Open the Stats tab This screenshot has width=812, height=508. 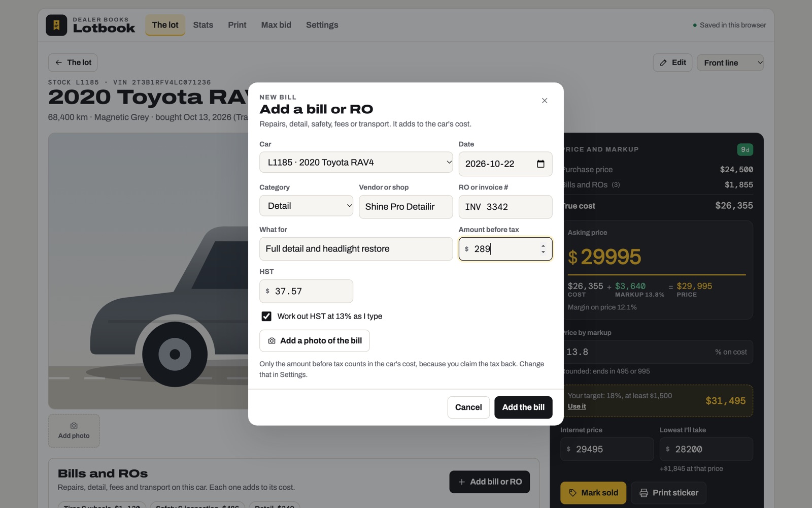click(x=203, y=25)
